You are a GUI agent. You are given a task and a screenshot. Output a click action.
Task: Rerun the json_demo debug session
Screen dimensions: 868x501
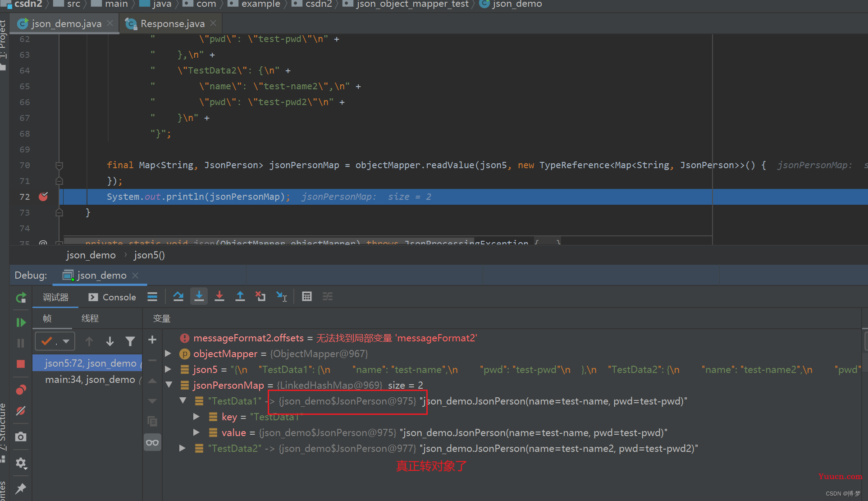[21, 298]
